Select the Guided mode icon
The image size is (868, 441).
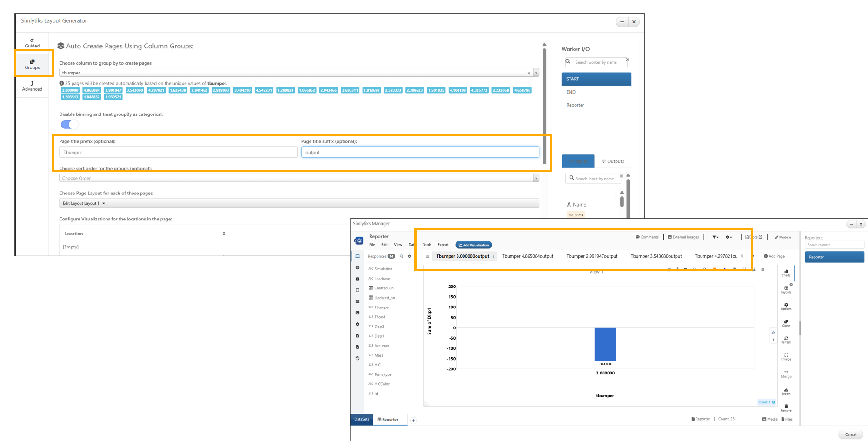point(32,42)
